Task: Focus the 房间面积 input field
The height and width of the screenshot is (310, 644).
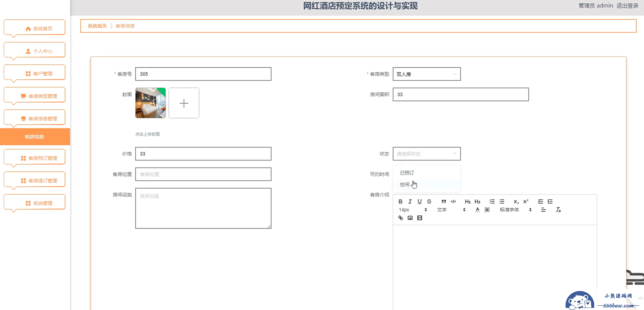Action: coord(460,94)
